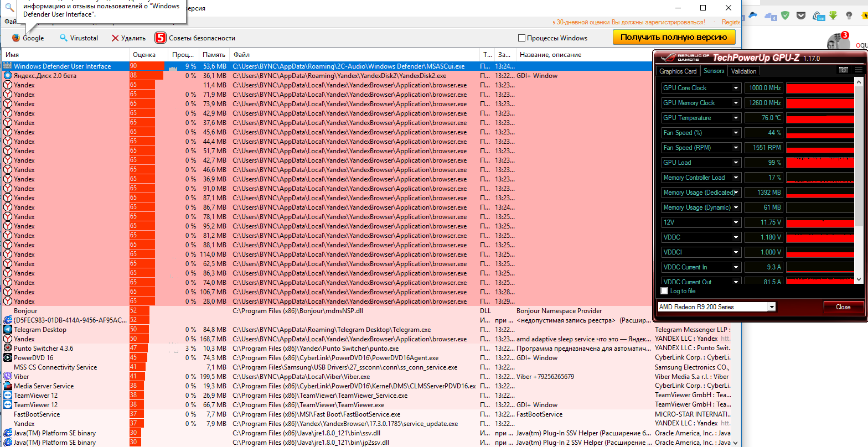
Task: Click the Удалить toolbar button label
Action: point(133,38)
